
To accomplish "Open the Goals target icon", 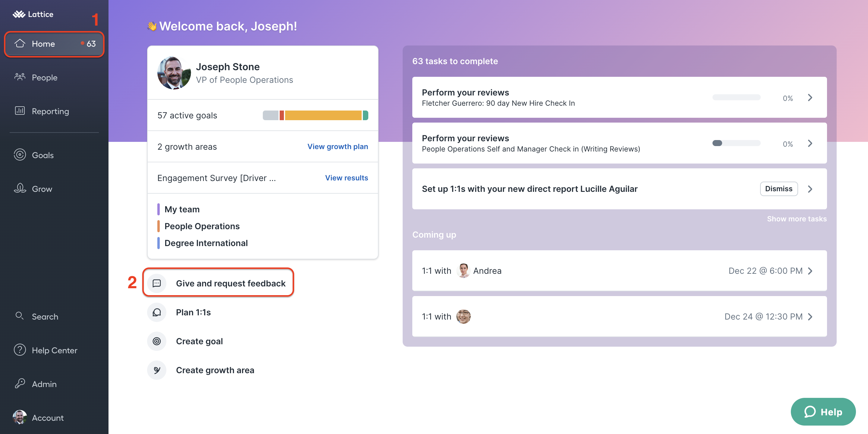I will (20, 155).
